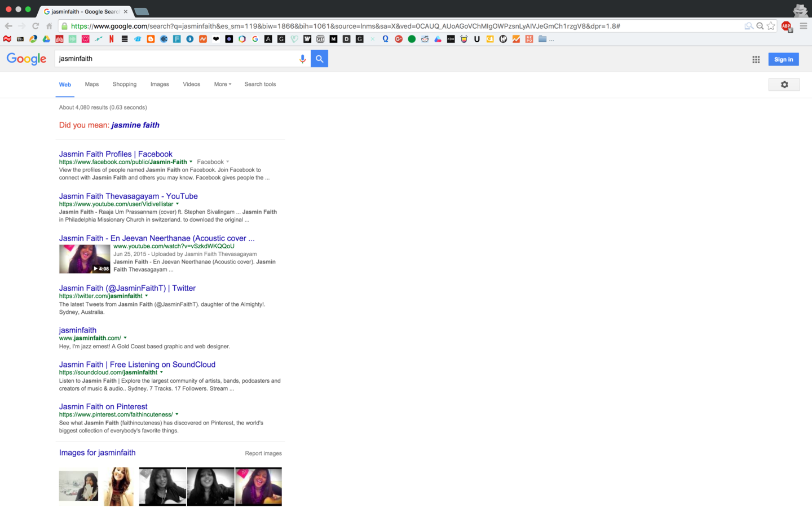Open Search tools
812x508 pixels.
tap(260, 84)
